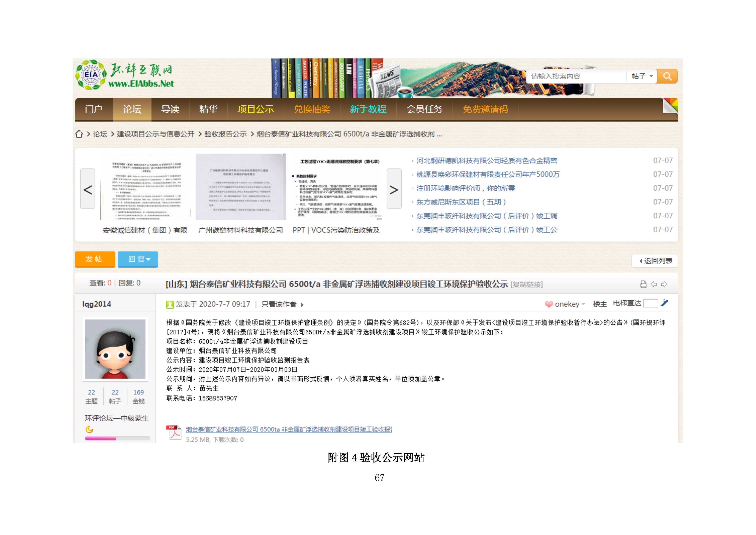Click the elevator jump arrow icon
Viewport: 756px width, 535px height.
pos(664,303)
